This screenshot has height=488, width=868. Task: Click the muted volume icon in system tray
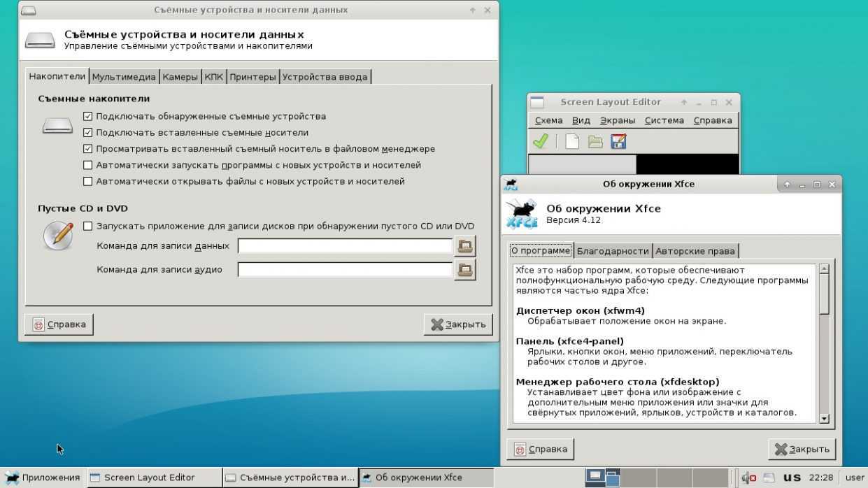[748, 478]
